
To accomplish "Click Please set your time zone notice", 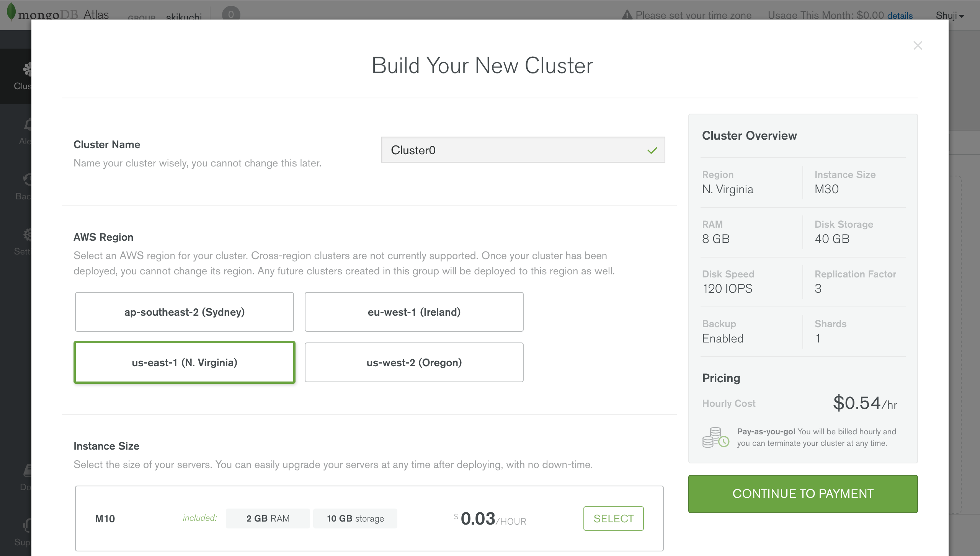I will coord(693,15).
